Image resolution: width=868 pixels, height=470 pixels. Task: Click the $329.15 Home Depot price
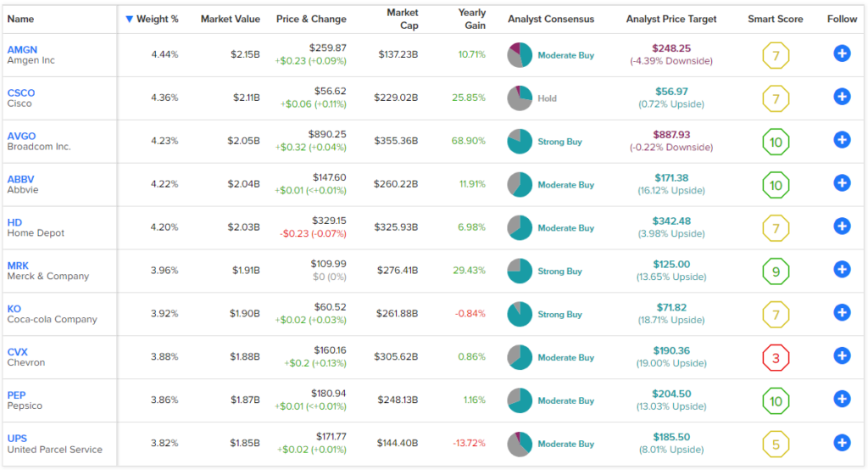pyautogui.click(x=329, y=221)
